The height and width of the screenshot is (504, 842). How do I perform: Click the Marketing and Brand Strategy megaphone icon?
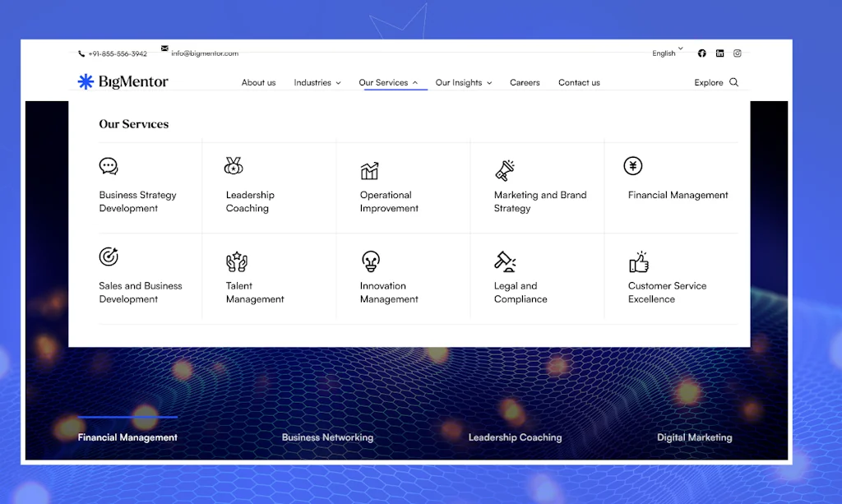[x=504, y=167]
